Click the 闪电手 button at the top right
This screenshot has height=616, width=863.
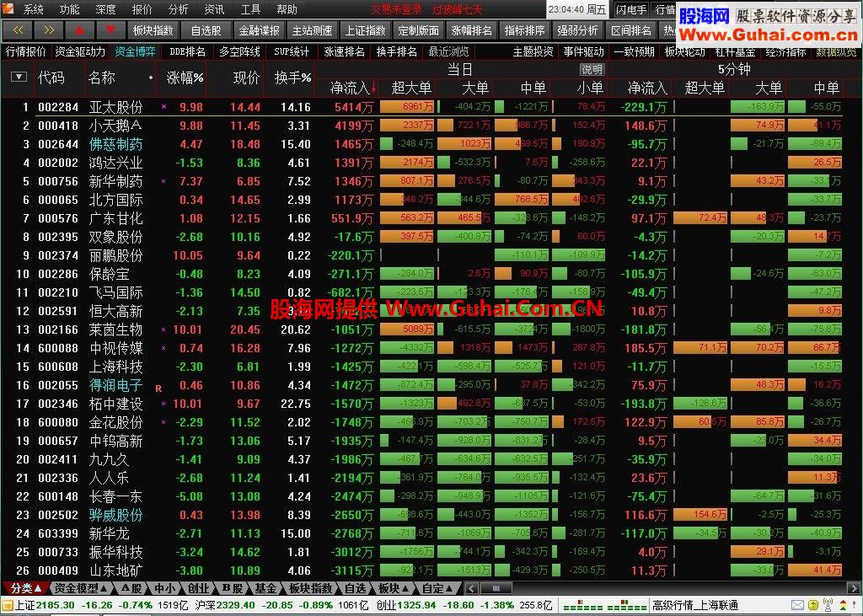631,9
